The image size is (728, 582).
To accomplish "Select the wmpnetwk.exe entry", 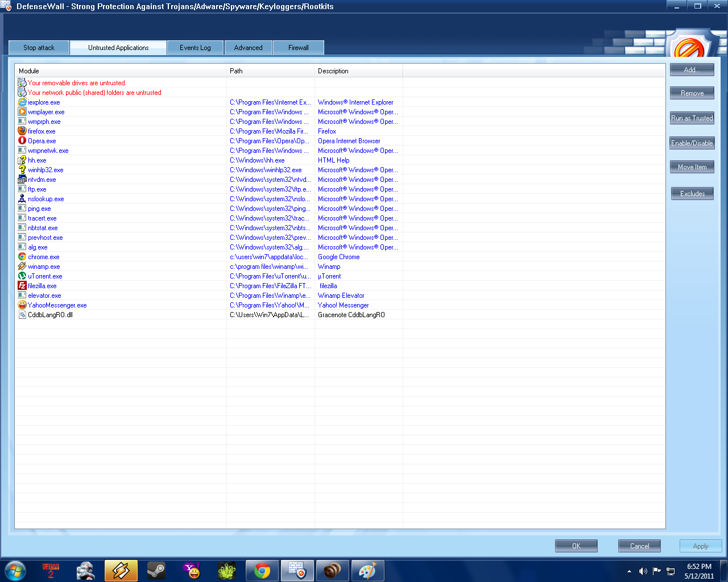I will [x=48, y=151].
